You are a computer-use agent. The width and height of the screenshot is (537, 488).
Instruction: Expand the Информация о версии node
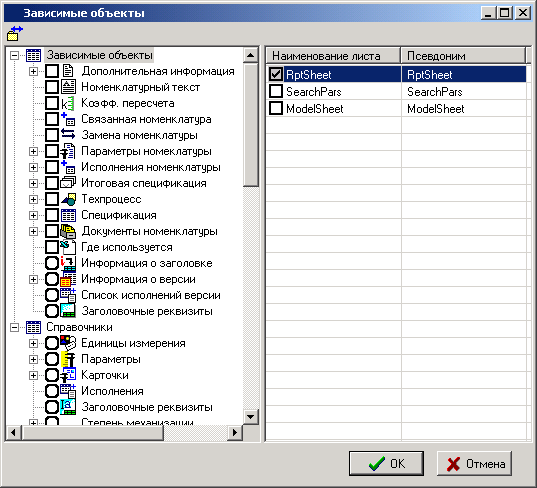point(33,279)
